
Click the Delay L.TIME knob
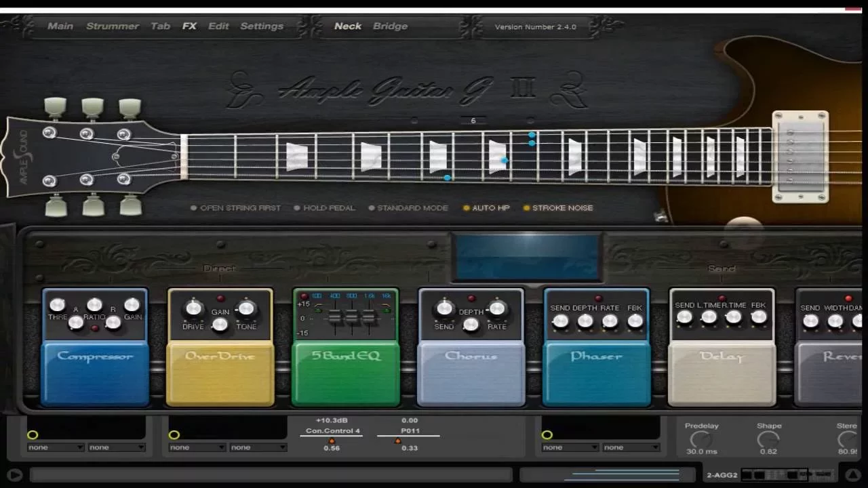[x=709, y=317]
